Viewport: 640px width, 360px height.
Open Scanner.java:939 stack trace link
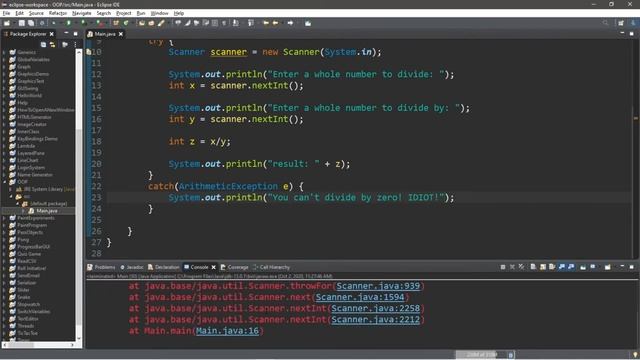378,286
